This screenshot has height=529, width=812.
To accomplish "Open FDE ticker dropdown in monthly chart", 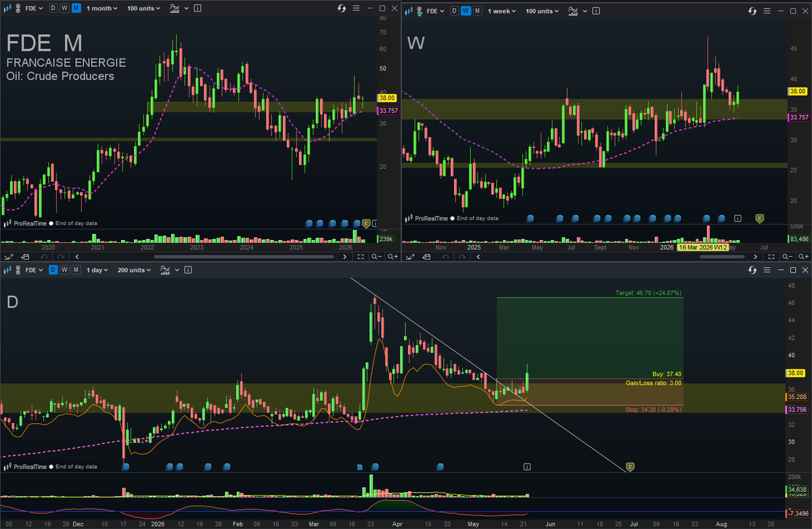I will tap(34, 9).
